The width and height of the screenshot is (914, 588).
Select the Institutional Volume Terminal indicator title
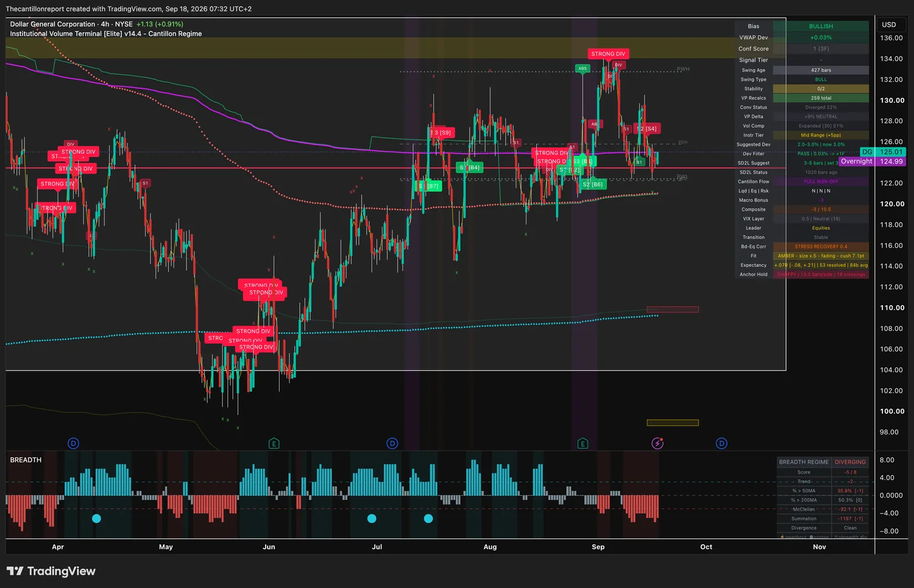[106, 34]
